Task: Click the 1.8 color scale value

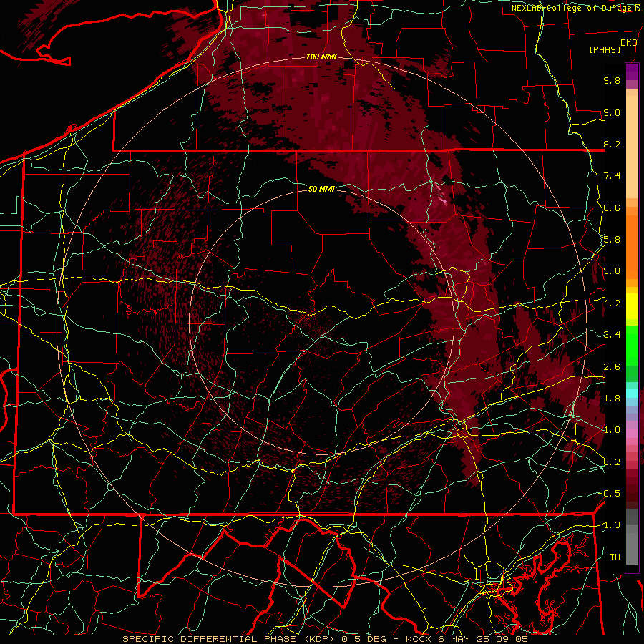Action: [612, 399]
